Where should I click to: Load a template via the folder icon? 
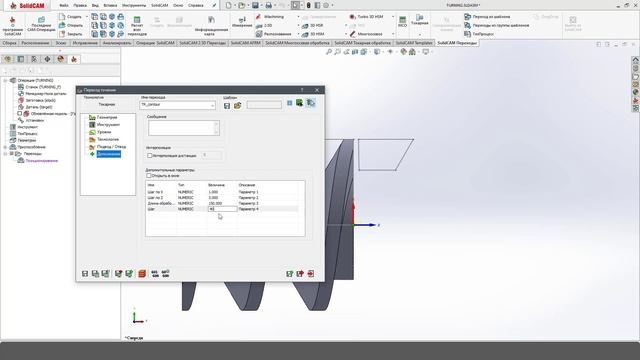coord(238,106)
